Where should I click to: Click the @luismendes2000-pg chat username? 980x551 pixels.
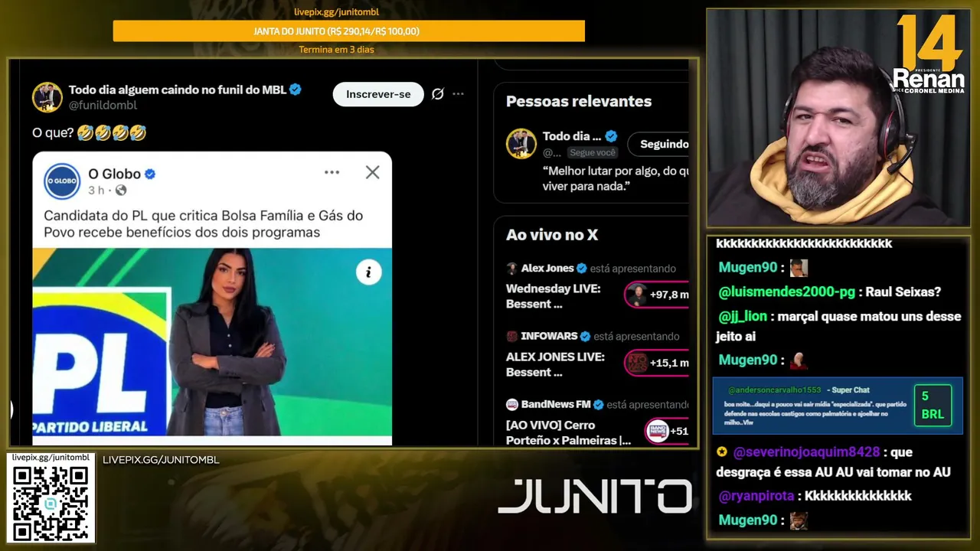[x=787, y=292]
